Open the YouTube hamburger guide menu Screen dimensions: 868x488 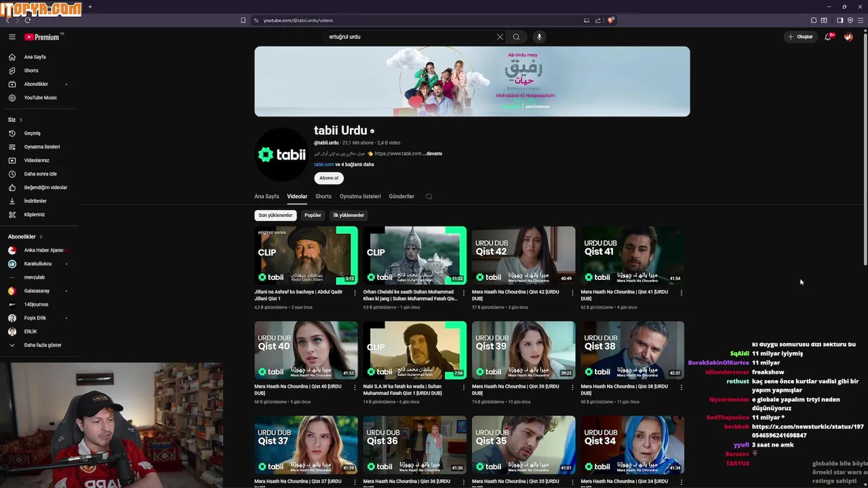coord(12,37)
